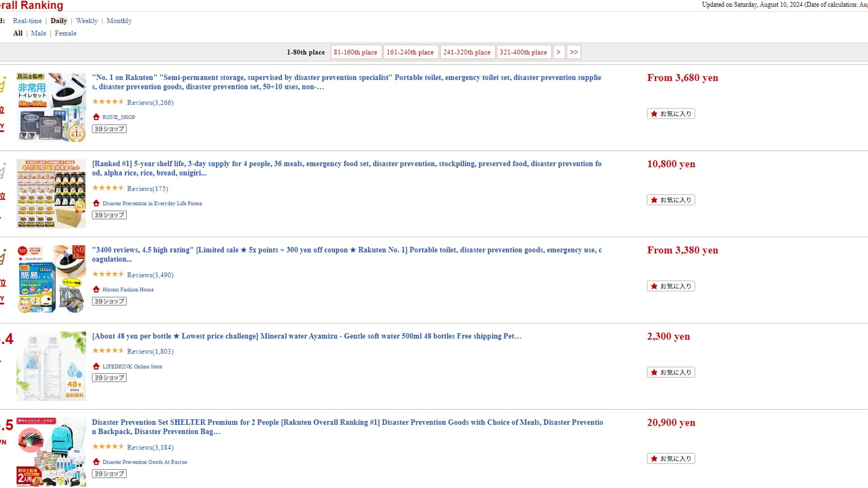This screenshot has height=488, width=868.
Task: Favorite the 10,800 yen emergency food set
Action: 671,200
